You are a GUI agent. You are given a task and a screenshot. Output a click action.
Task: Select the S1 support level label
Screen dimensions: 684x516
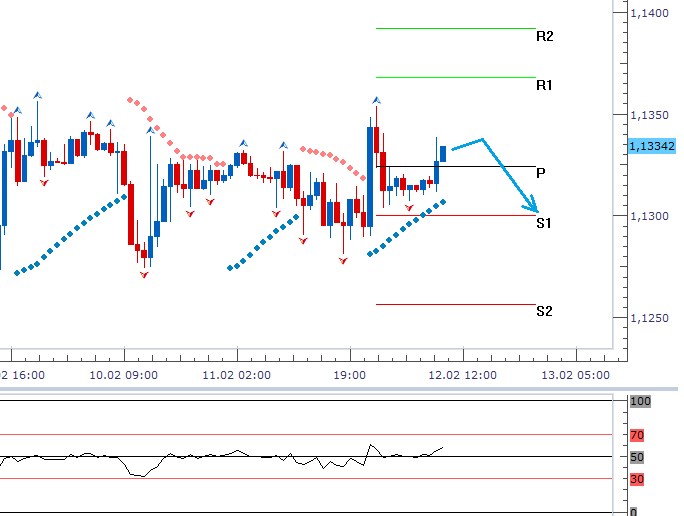click(x=543, y=223)
